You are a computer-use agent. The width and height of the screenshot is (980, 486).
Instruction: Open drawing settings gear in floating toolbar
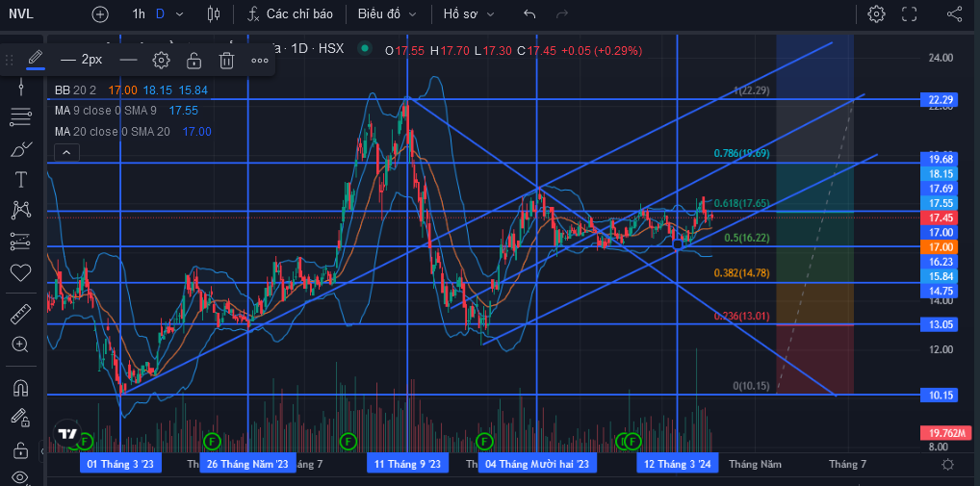[x=162, y=60]
